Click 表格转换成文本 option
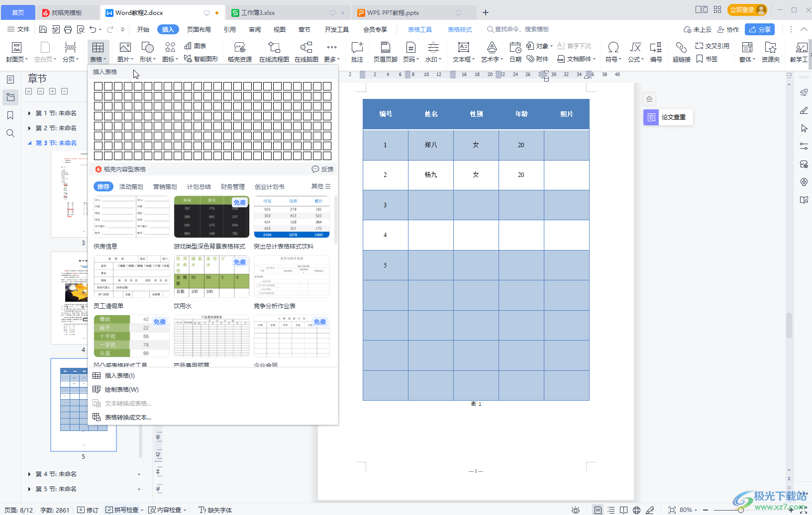This screenshot has width=812, height=515. click(x=128, y=417)
